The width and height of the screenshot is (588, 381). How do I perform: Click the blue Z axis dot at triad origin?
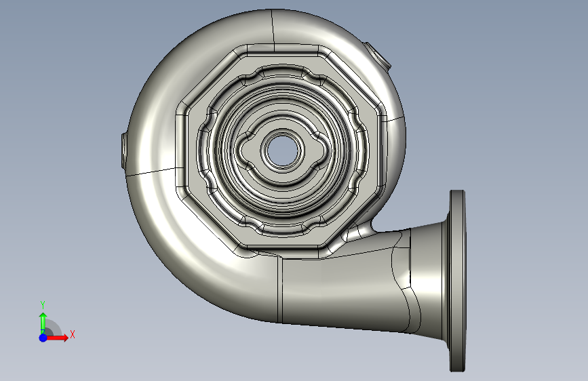43,338
